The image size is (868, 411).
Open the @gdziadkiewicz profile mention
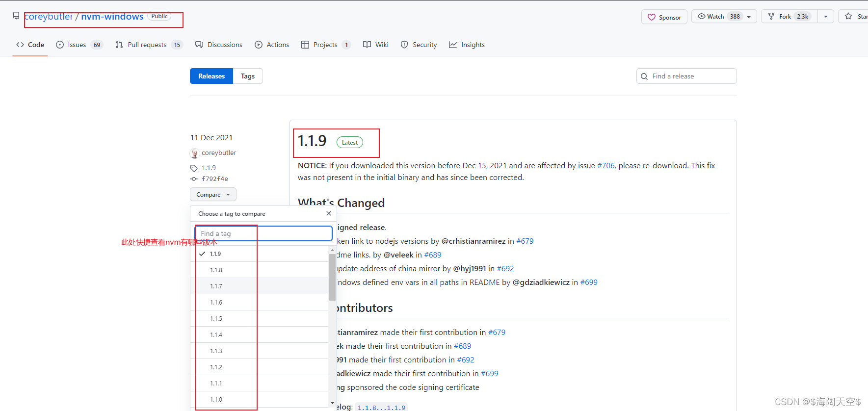pyautogui.click(x=541, y=283)
